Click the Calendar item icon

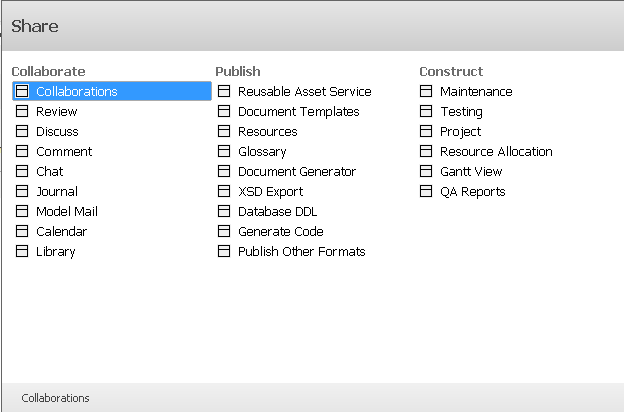[x=22, y=232]
